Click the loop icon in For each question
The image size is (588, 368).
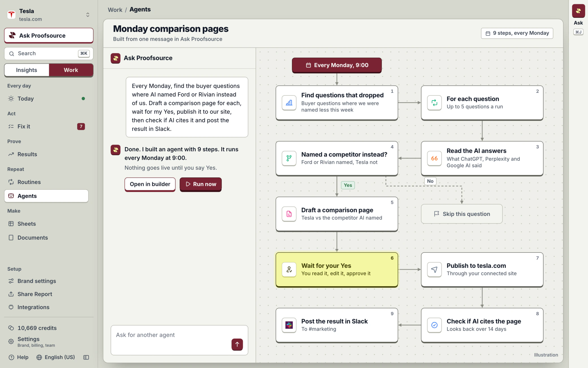(x=434, y=102)
